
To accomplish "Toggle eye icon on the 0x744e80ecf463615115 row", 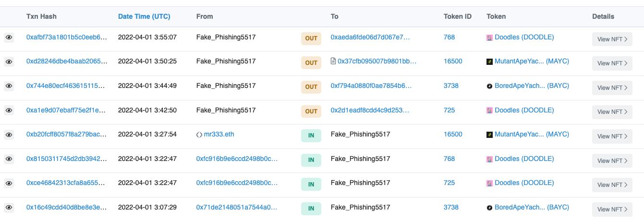I will click(9, 86).
